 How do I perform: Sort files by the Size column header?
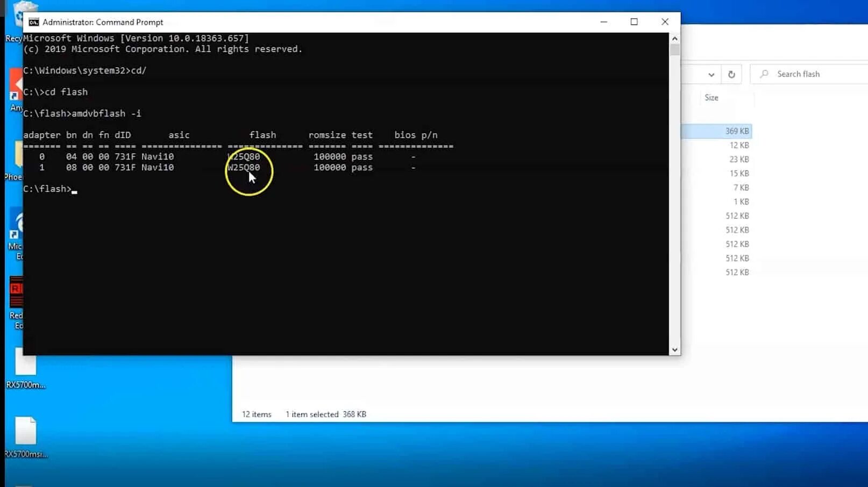711,97
